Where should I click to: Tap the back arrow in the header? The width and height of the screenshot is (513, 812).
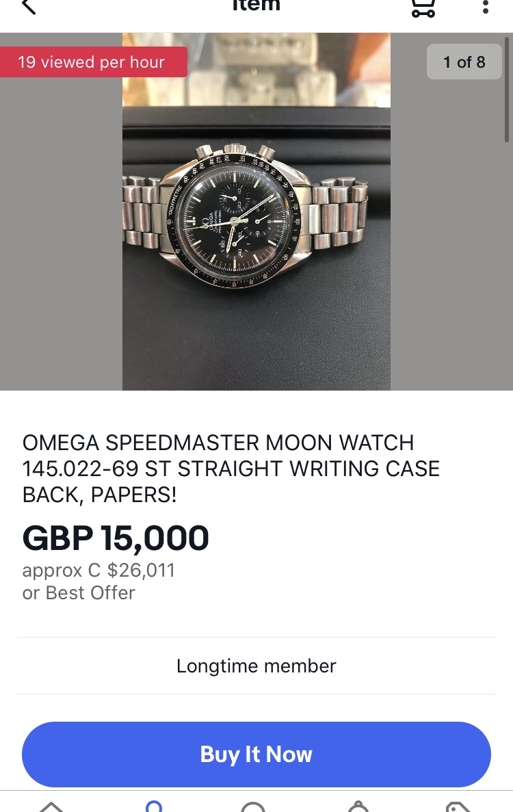point(29,8)
